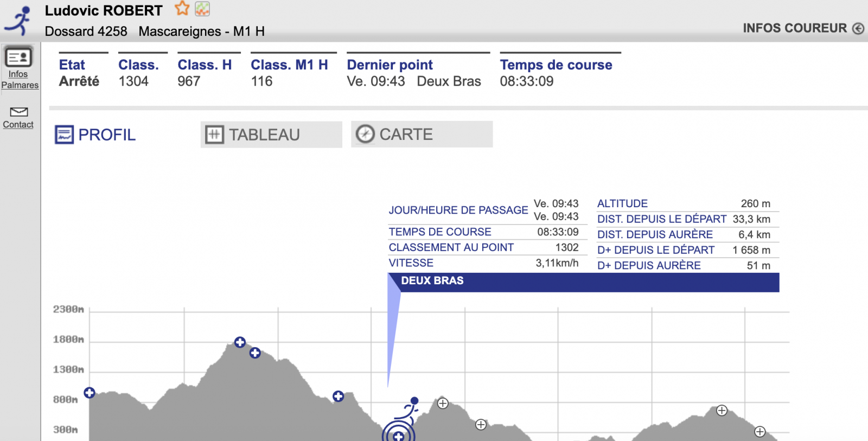Select the checkpoint marker at the highest peak
Image resolution: width=868 pixels, height=441 pixels.
pos(240,342)
